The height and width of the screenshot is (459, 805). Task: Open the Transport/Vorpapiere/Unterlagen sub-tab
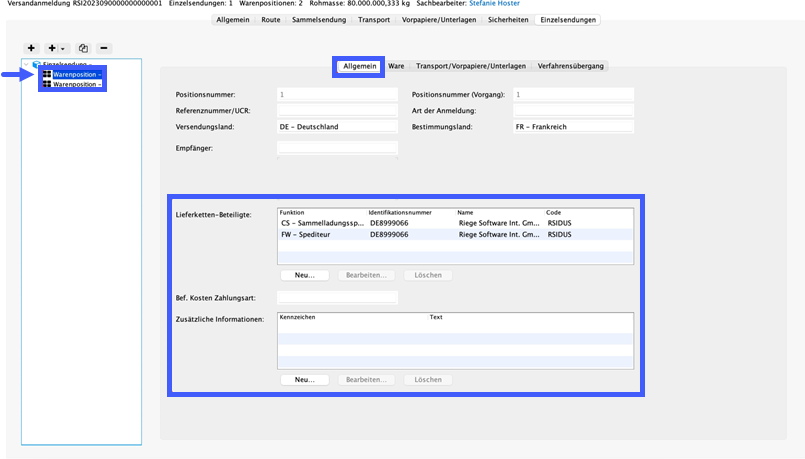point(471,66)
